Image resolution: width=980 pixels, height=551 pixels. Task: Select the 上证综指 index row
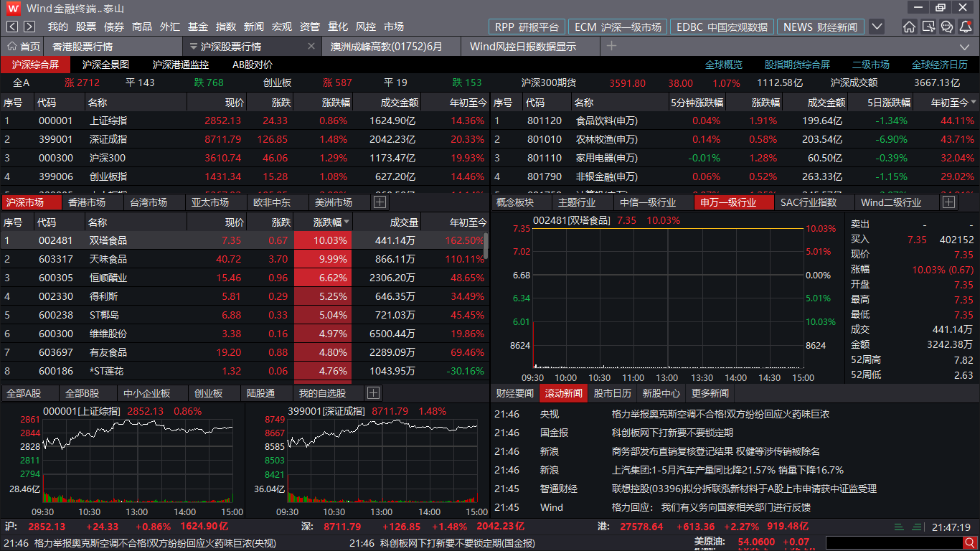(x=244, y=121)
